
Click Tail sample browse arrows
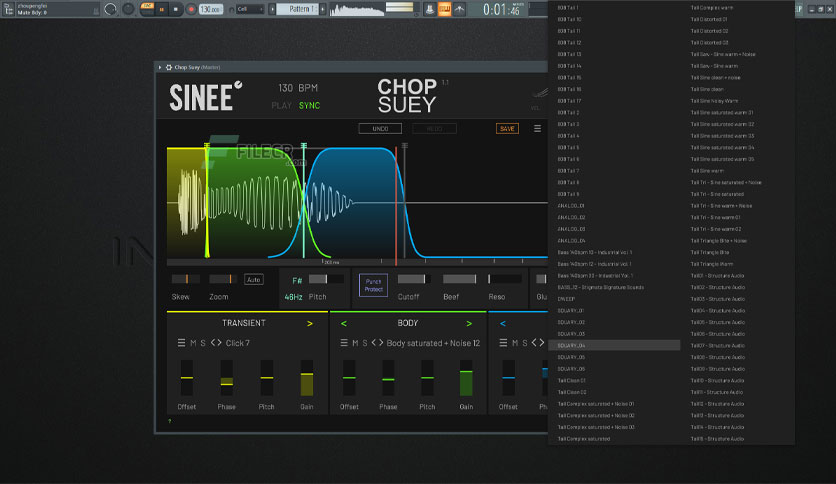pos(537,343)
